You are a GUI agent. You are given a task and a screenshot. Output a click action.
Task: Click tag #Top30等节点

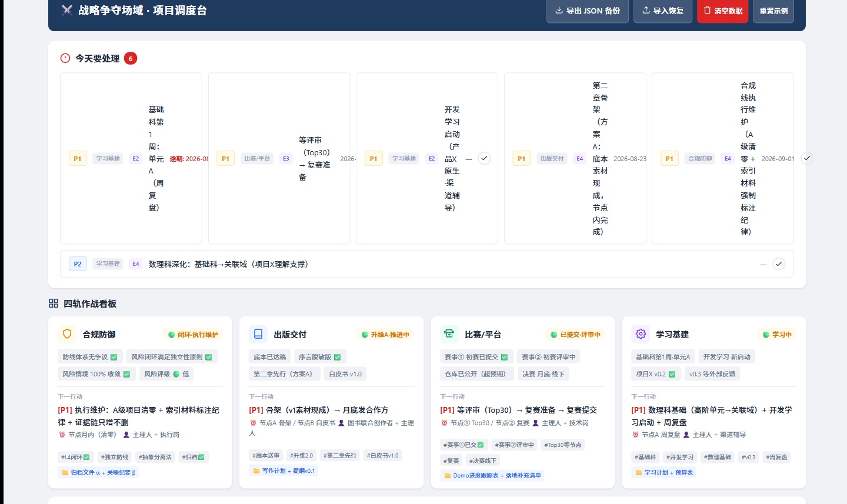[x=563, y=445]
